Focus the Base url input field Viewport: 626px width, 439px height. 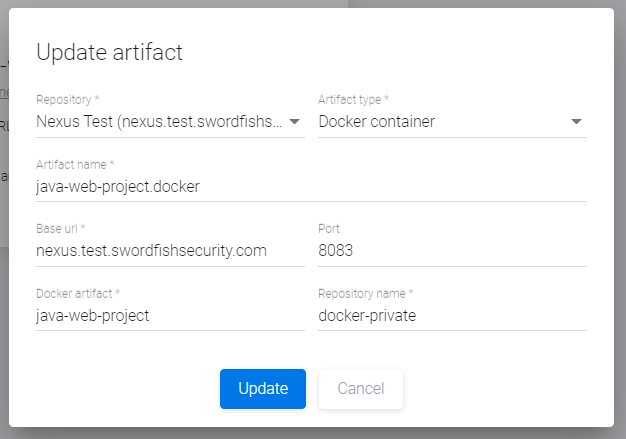click(170, 251)
